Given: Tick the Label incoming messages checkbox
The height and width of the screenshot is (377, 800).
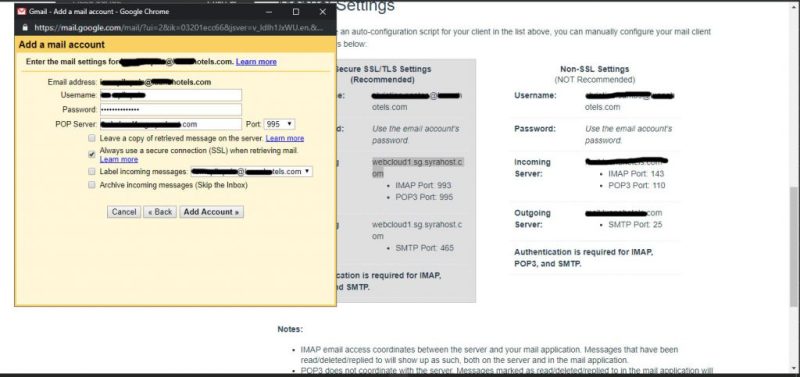Looking at the screenshot, I should coord(92,171).
